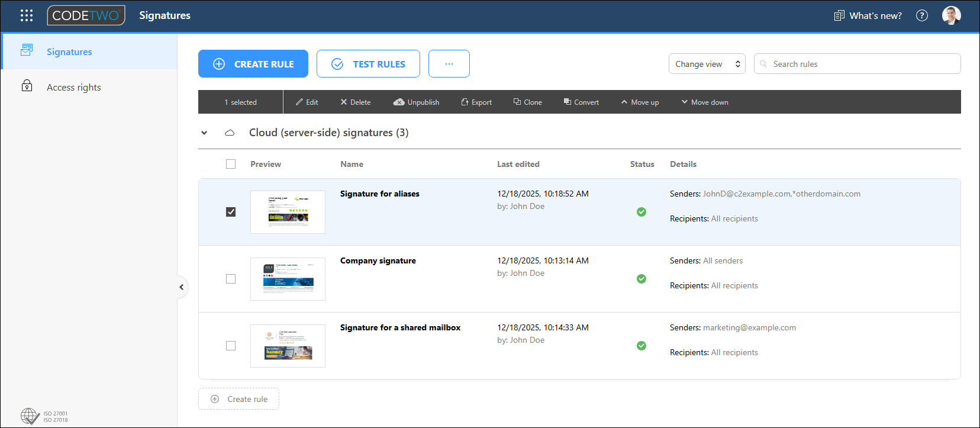Check Signature for a shared mailbox checkbox
Viewport: 980px width, 428px height.
(231, 346)
